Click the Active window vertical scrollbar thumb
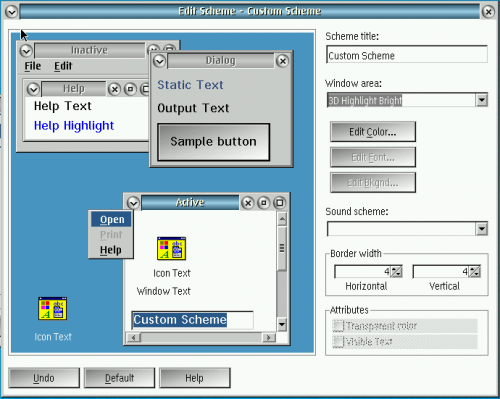This screenshot has height=399, width=500. pyautogui.click(x=282, y=249)
